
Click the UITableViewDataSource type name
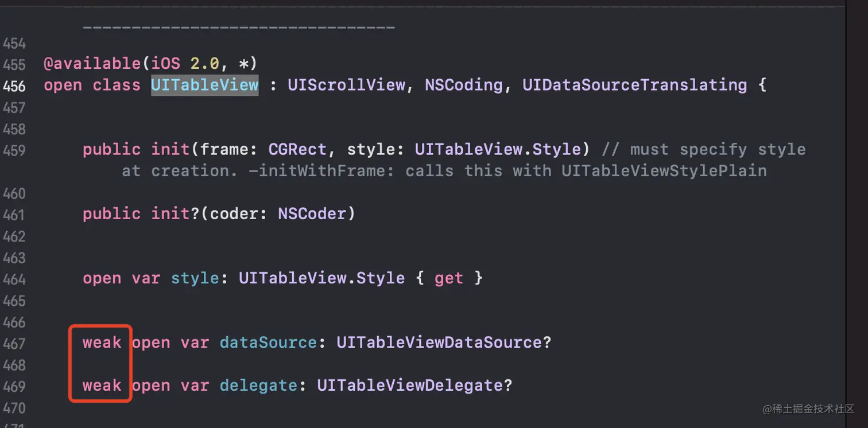(x=439, y=343)
